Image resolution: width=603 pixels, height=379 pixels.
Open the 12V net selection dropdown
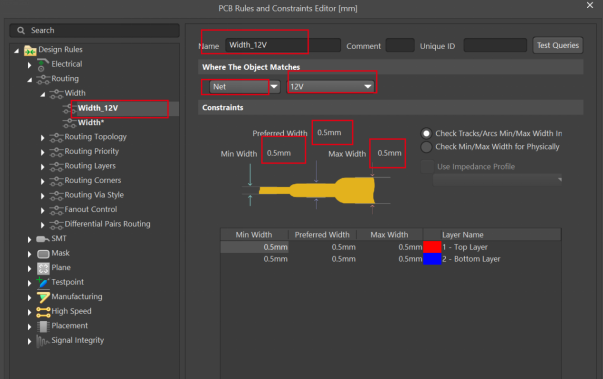(368, 86)
